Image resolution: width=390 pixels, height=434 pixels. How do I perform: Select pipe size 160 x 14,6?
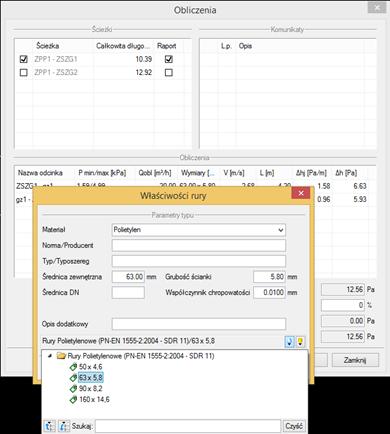[x=94, y=399]
